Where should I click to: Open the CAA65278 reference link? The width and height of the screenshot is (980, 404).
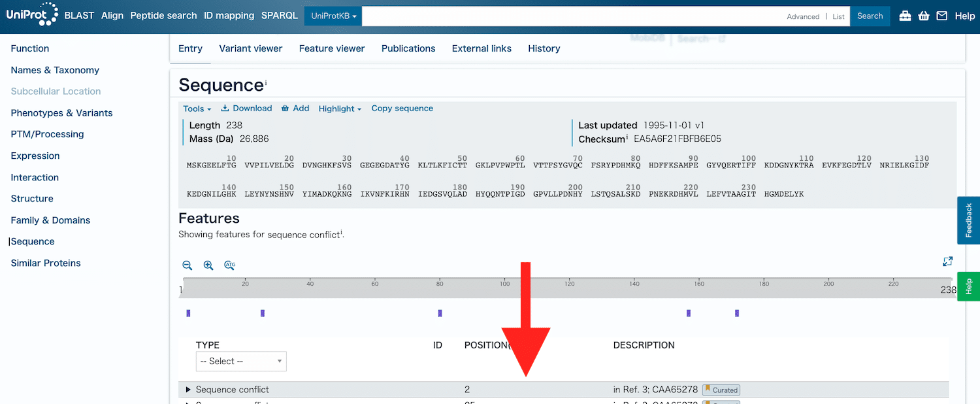point(677,389)
